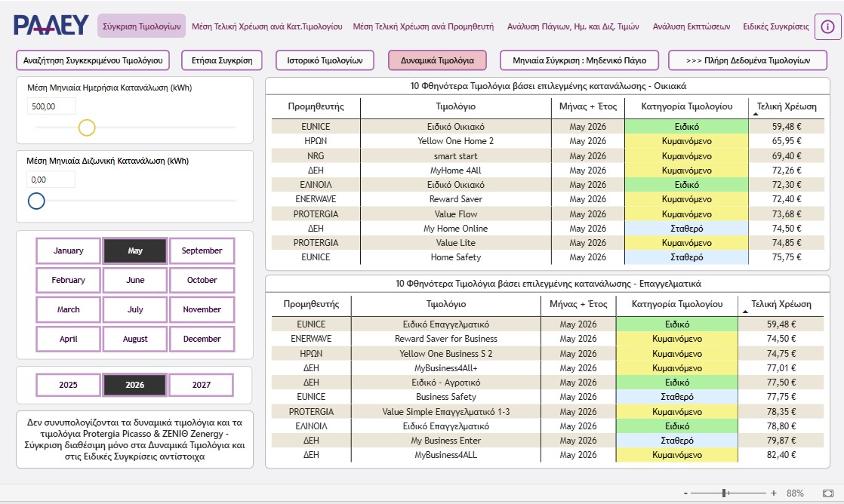Sort household table by Προμηθευτής column header

coord(316,106)
